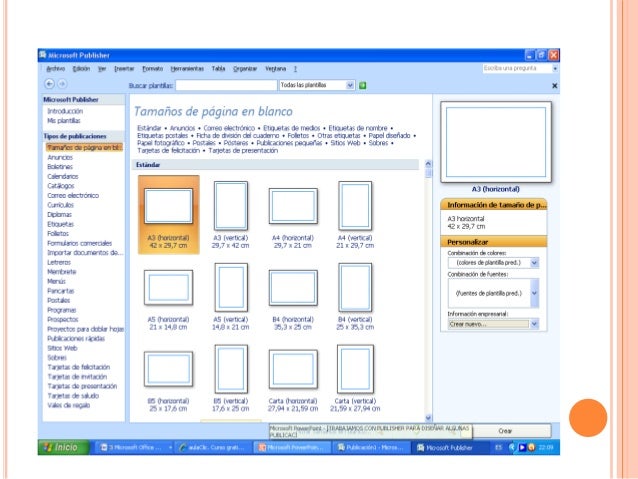Open the Ventana menu

pos(275,69)
